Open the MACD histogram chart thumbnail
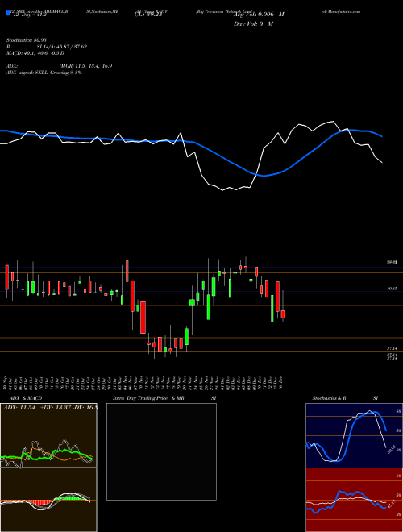This screenshot has height=532, width=403. click(x=48, y=500)
